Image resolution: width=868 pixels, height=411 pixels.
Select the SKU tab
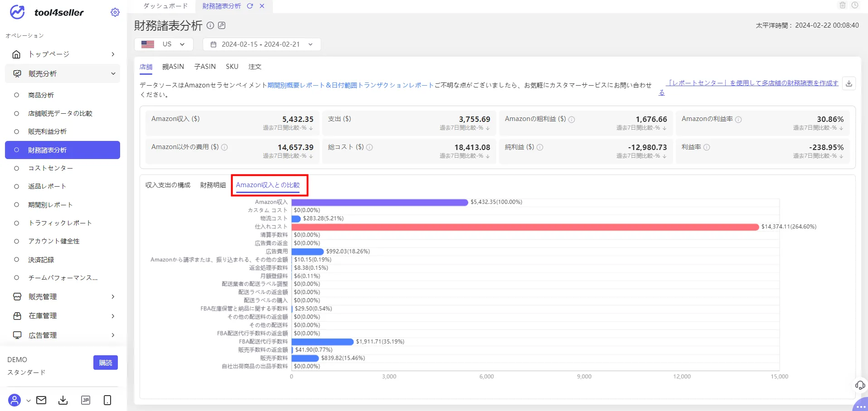pyautogui.click(x=232, y=67)
